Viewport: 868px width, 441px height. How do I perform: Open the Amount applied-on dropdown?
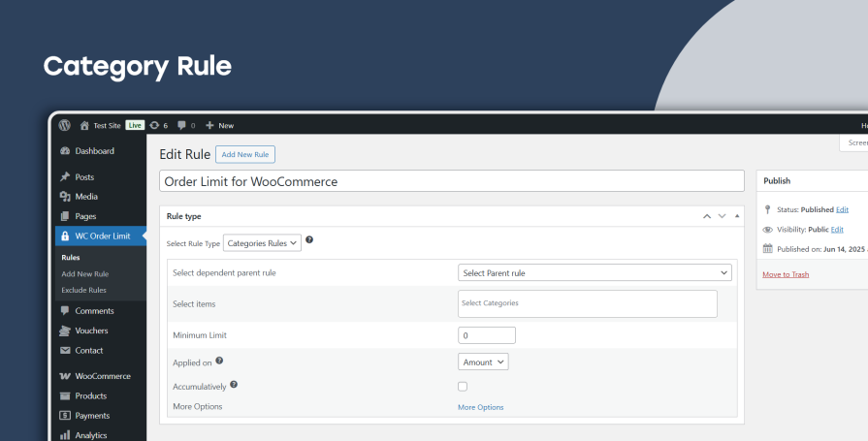pos(483,362)
